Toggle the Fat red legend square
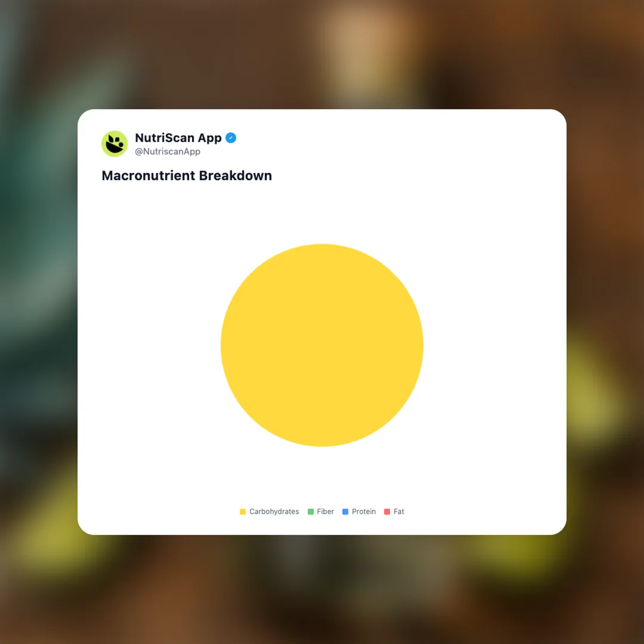Screen dimensions: 644x644 pos(387,512)
